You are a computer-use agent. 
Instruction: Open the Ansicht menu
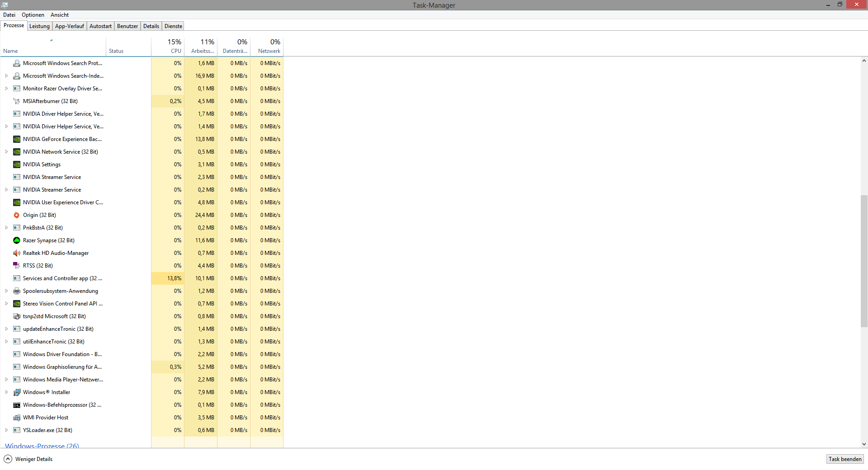60,15
